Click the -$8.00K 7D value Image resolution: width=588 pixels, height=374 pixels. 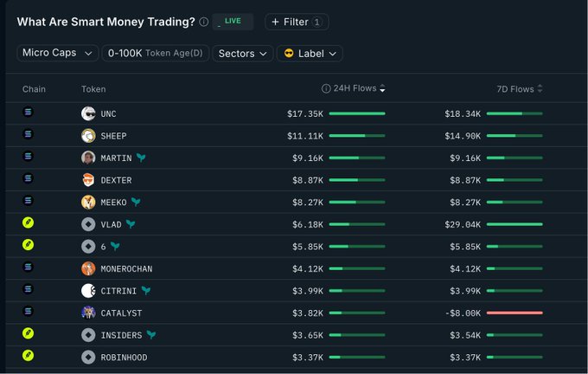[x=463, y=313]
